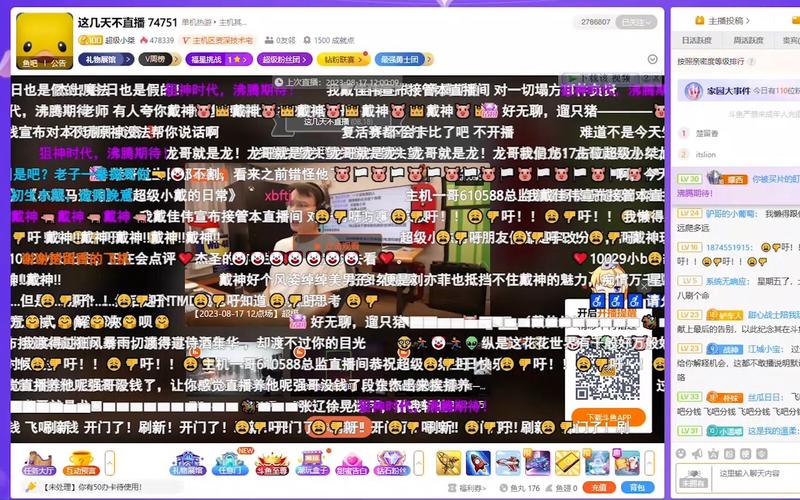
Task: Open the 主机区资深技术宅 title tag
Action: [218, 40]
